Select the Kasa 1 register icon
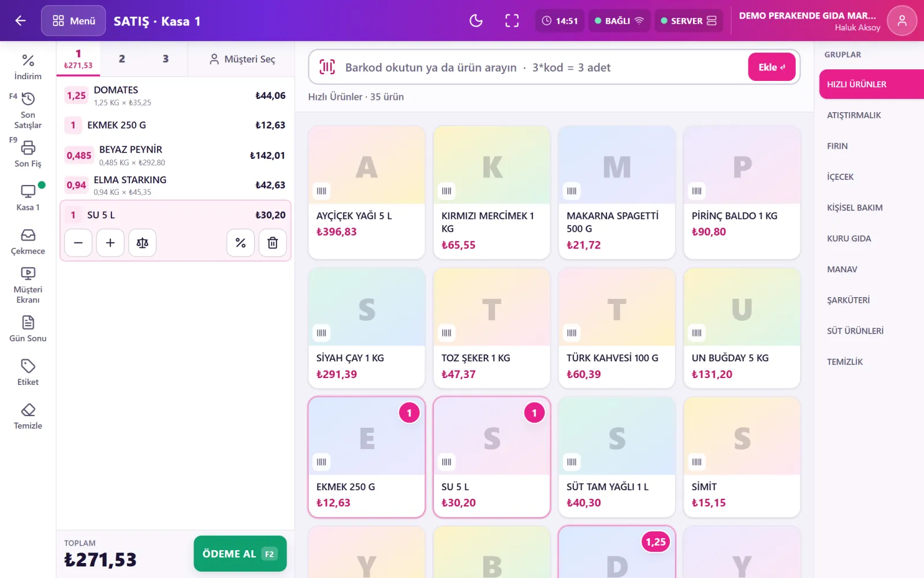 (28, 198)
